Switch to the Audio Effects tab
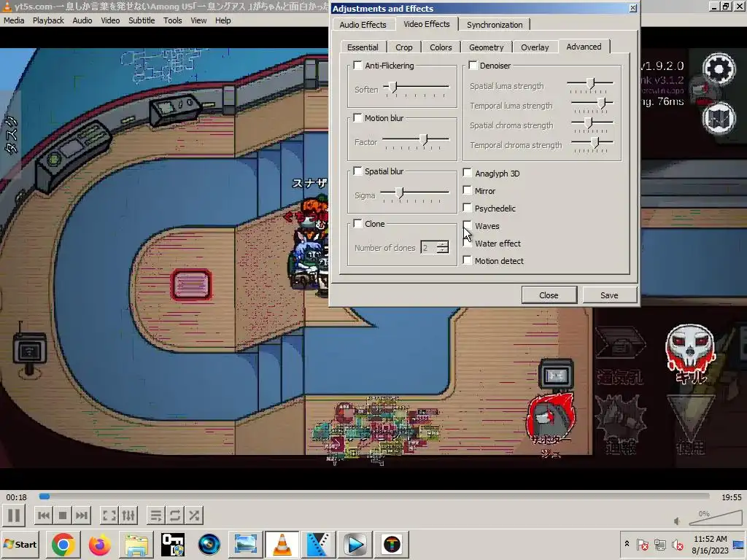 (363, 25)
